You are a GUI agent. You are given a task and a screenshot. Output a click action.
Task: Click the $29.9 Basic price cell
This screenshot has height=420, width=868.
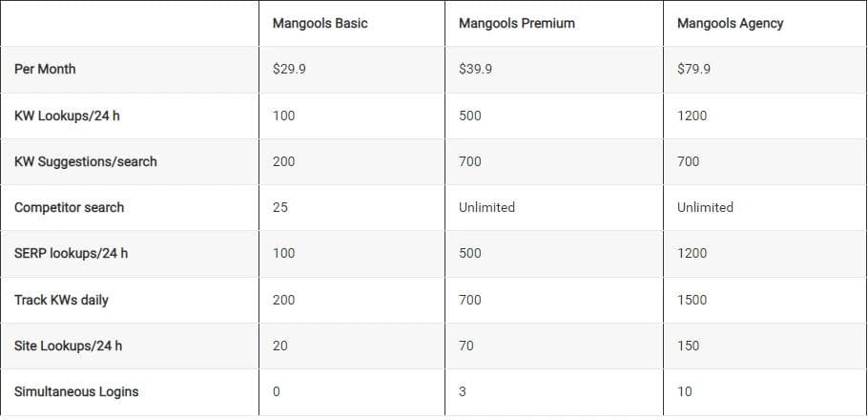click(289, 69)
